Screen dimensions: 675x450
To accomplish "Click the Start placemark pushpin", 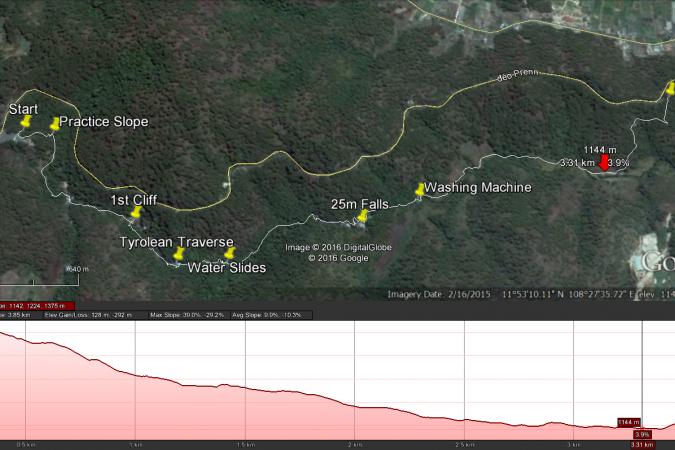I will 25,121.
